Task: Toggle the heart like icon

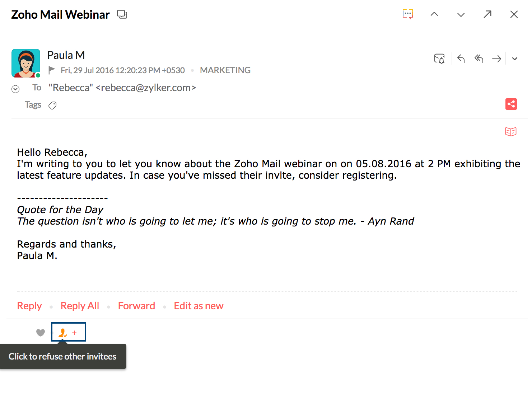Action: [41, 333]
